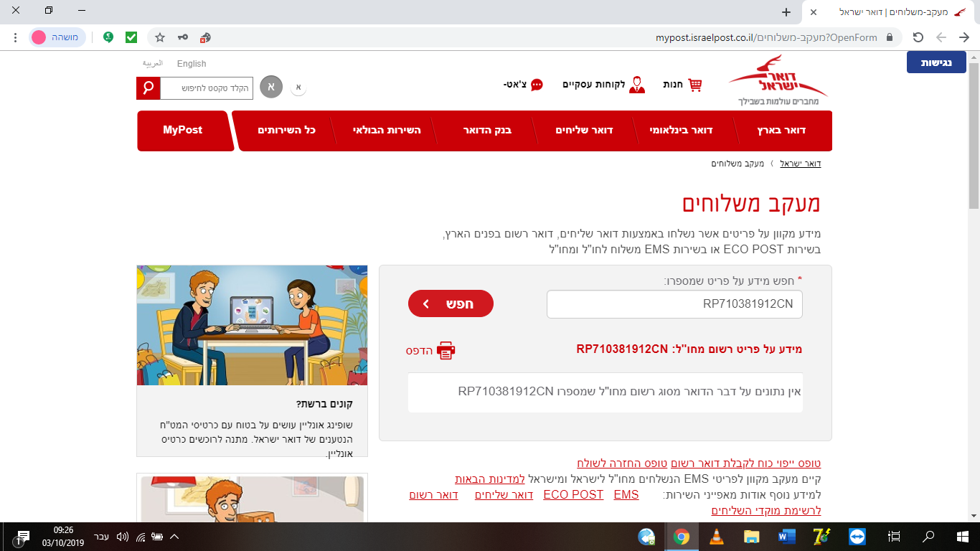The image size is (980, 551).
Task: Close the Israel Post tracking tab
Action: click(x=814, y=12)
